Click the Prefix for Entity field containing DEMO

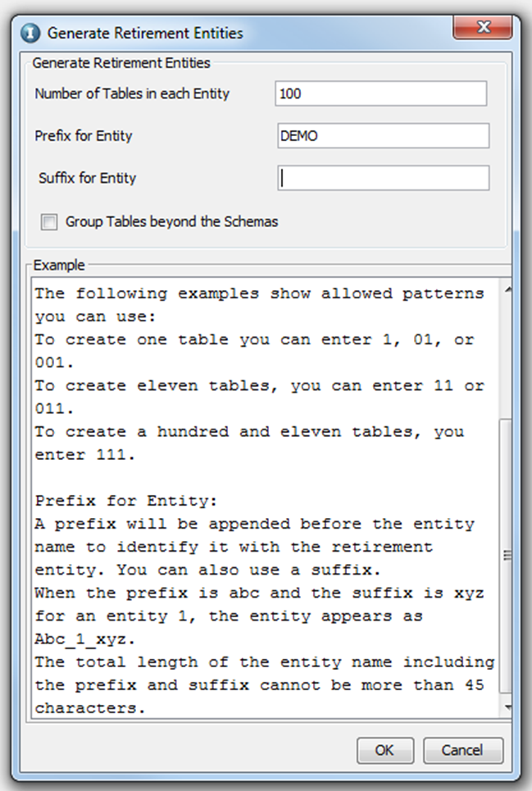click(x=383, y=136)
